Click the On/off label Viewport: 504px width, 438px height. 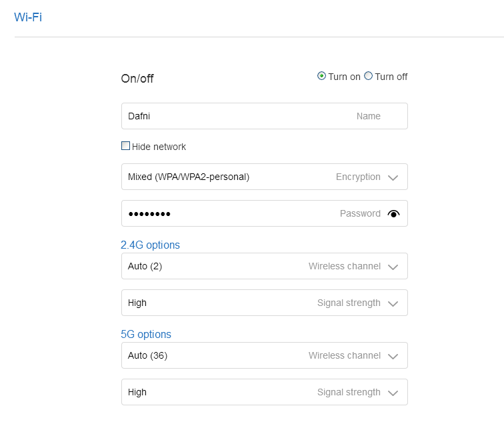pos(137,79)
